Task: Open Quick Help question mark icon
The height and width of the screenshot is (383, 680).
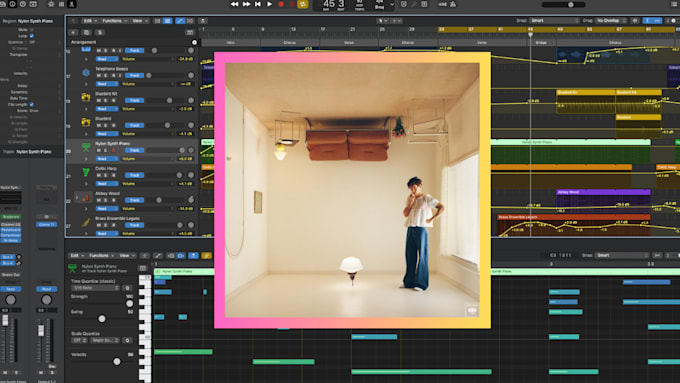Action: coord(23,4)
